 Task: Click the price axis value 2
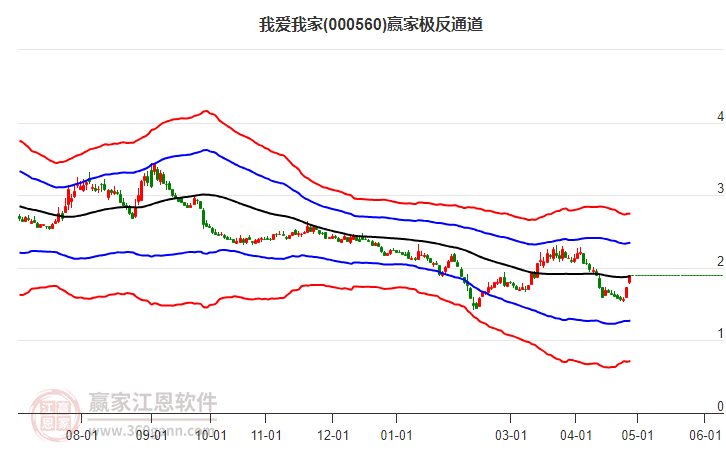point(720,261)
